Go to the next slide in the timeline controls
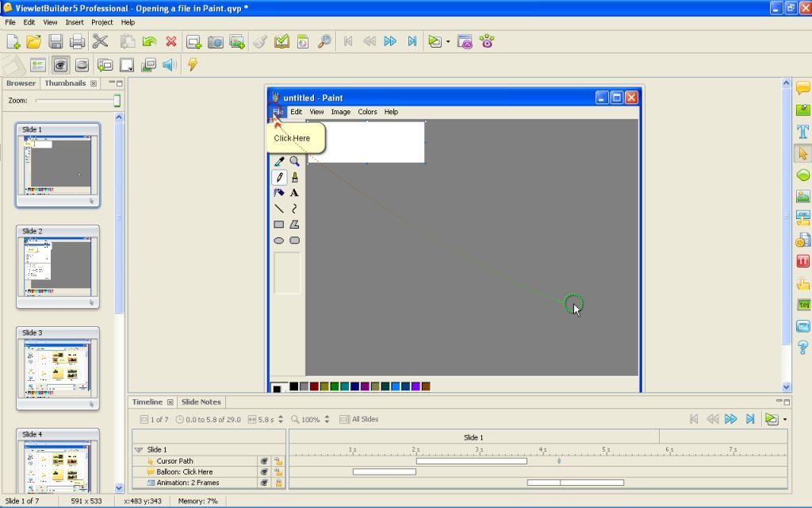This screenshot has height=508, width=812. tap(730, 419)
